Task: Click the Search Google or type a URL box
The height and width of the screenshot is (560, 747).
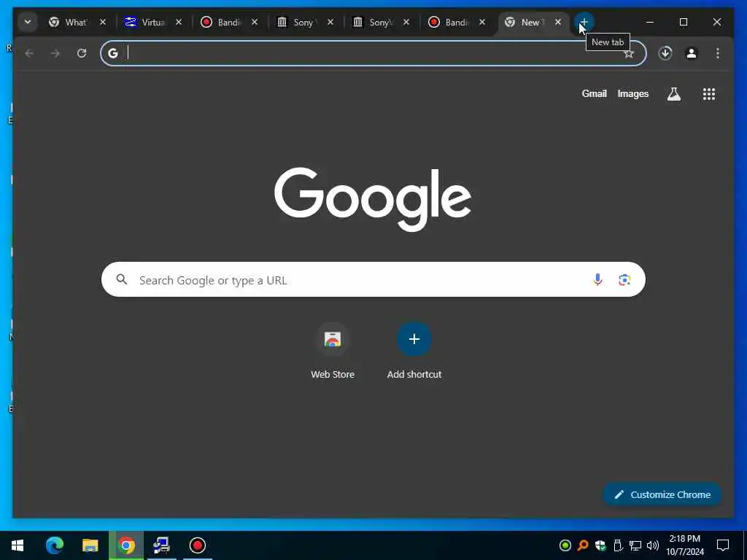Action: [x=373, y=279]
